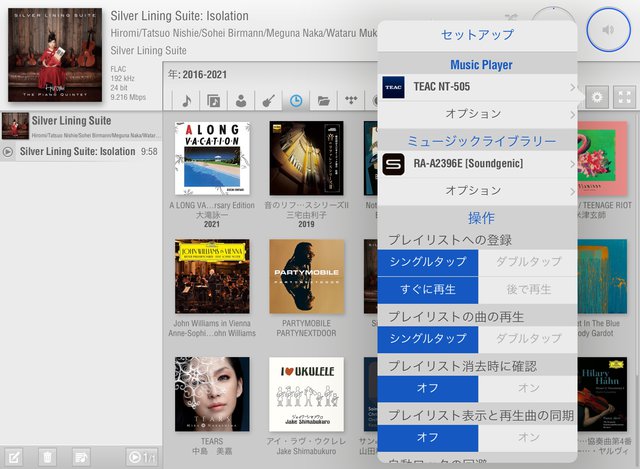Toggle fullscreen with the expand icon

[x=625, y=98]
